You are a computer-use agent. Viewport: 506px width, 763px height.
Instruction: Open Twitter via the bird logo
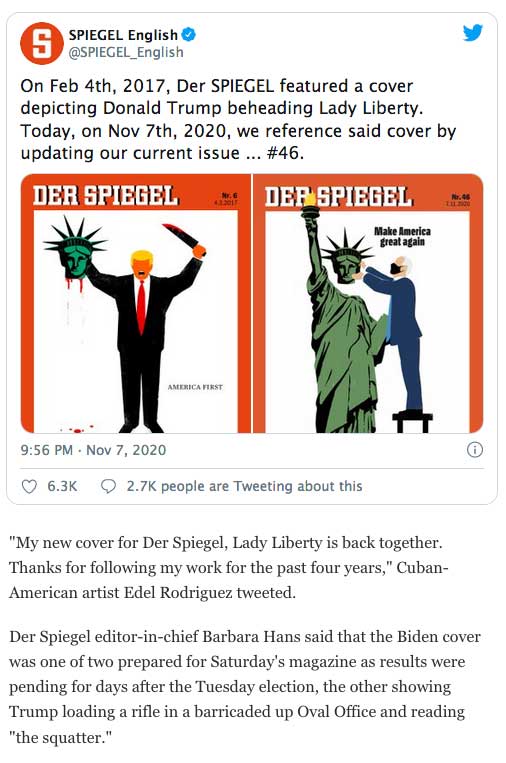coord(472,33)
